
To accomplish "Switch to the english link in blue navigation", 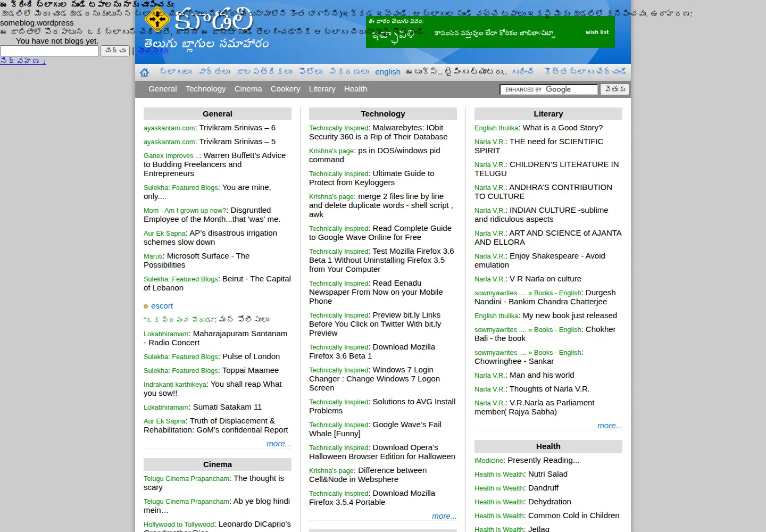I will 388,72.
